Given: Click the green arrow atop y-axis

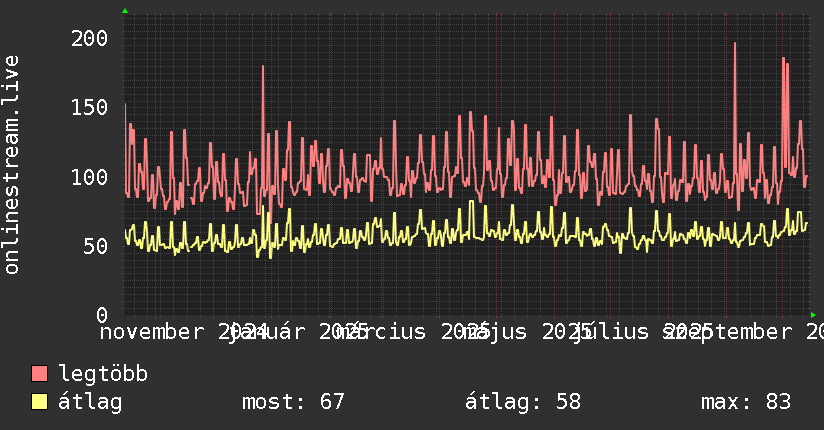Looking at the screenshot, I should [x=125, y=11].
